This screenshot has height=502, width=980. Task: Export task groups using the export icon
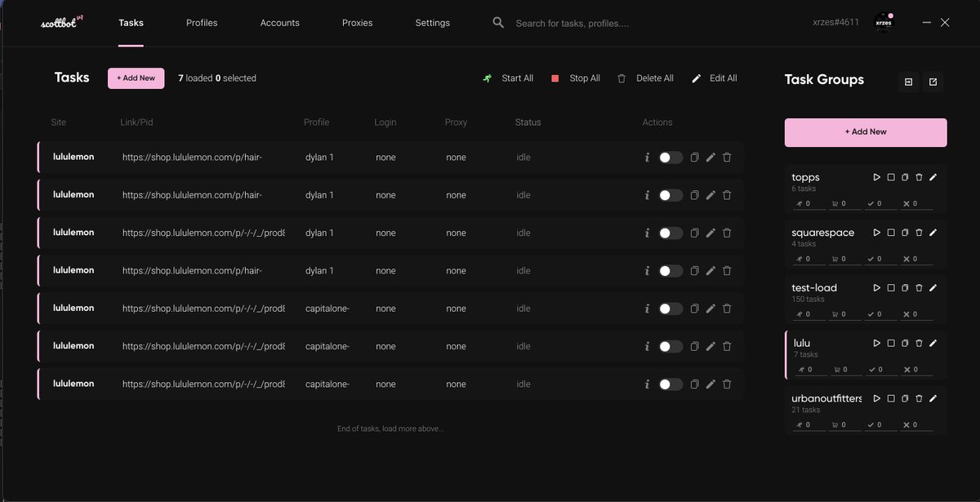933,82
